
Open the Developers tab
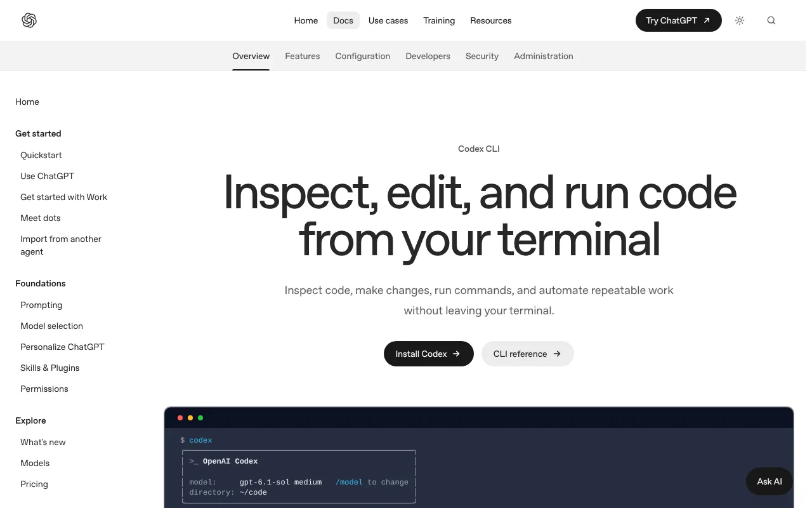(428, 56)
